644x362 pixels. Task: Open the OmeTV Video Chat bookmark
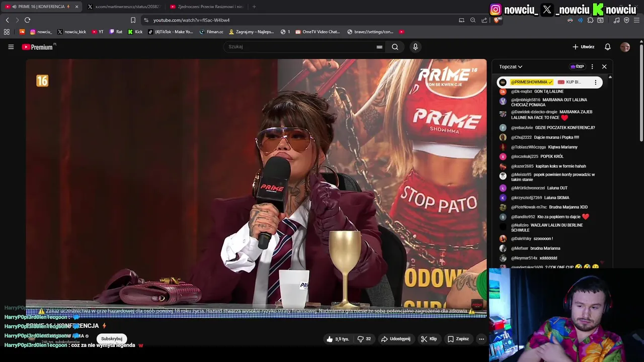[318, 32]
